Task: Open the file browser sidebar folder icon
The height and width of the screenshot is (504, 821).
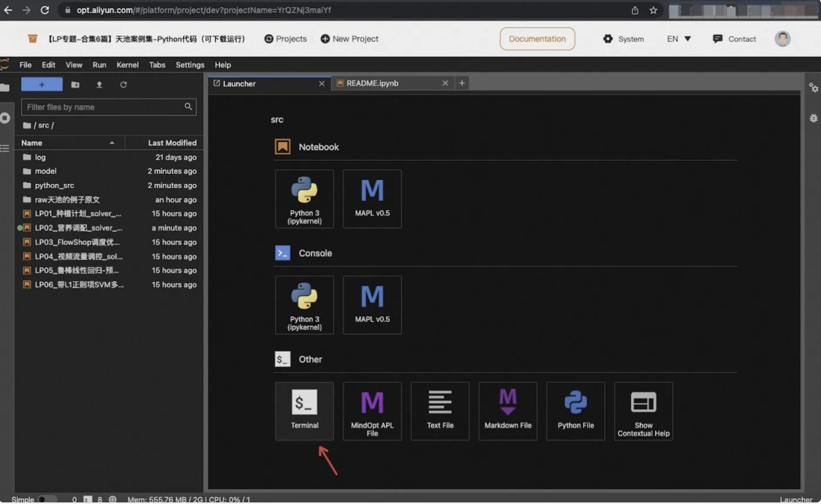Action: [5, 88]
